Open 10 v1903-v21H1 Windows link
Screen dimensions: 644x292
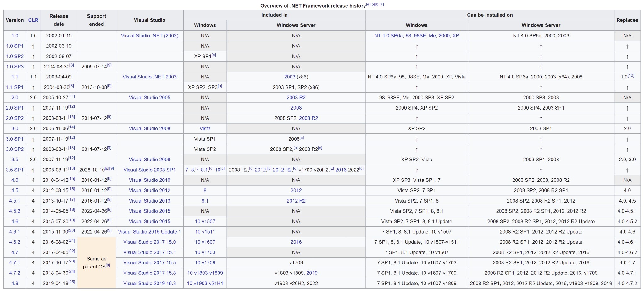click(x=205, y=283)
